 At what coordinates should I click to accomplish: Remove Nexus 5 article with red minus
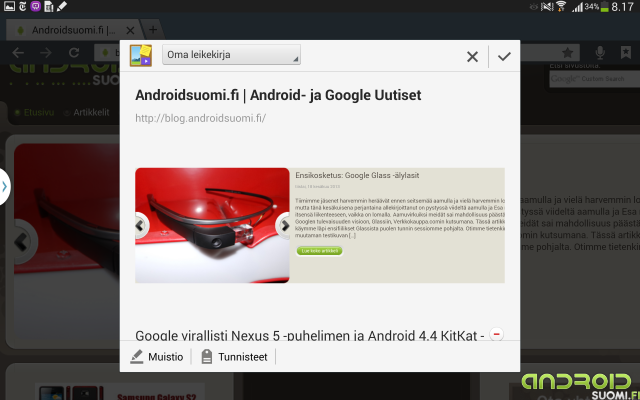(496, 334)
